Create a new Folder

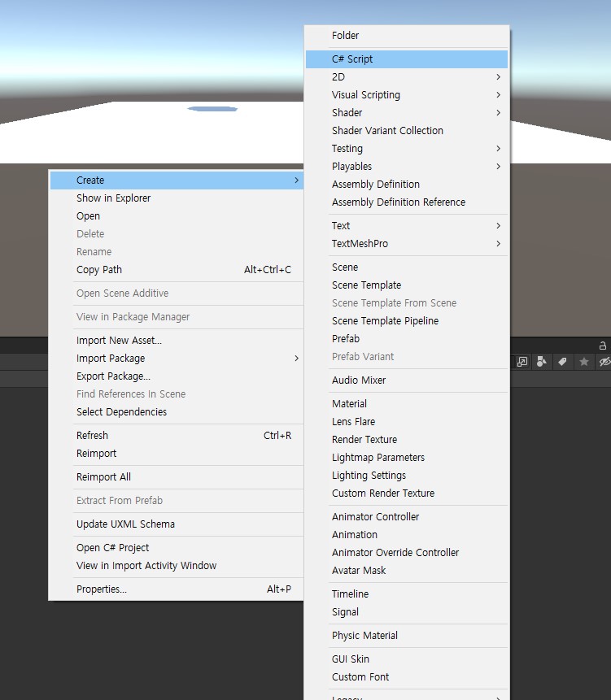pyautogui.click(x=407, y=36)
